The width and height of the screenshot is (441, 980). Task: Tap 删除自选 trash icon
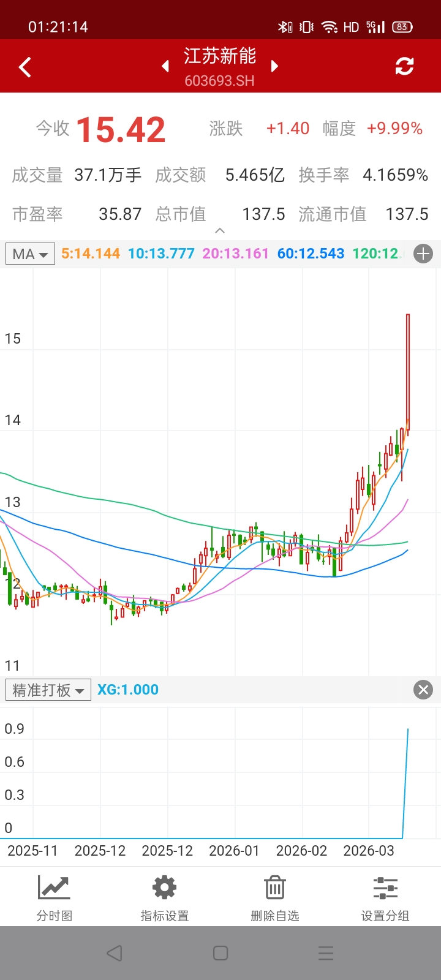click(274, 897)
